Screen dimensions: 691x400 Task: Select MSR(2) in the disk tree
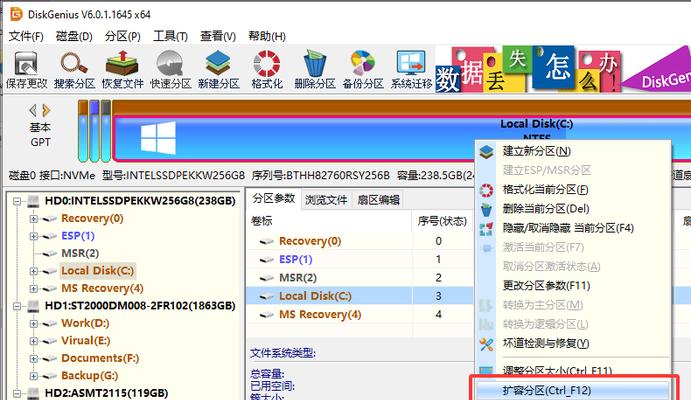coord(80,253)
